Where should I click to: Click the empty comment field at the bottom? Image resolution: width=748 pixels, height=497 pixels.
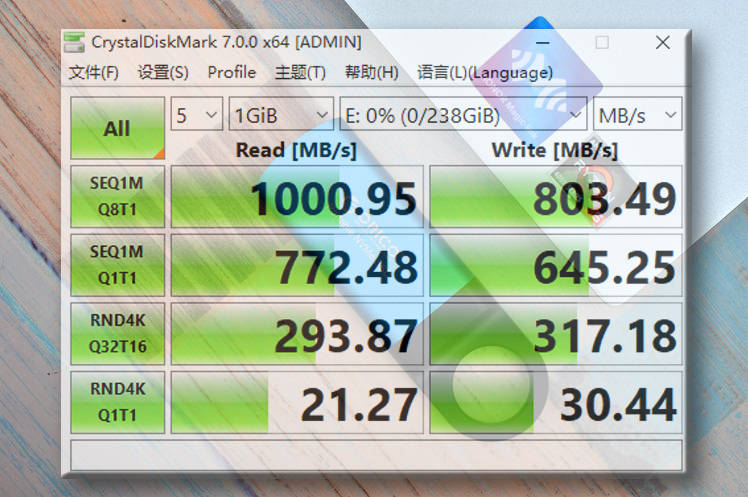pos(376,455)
